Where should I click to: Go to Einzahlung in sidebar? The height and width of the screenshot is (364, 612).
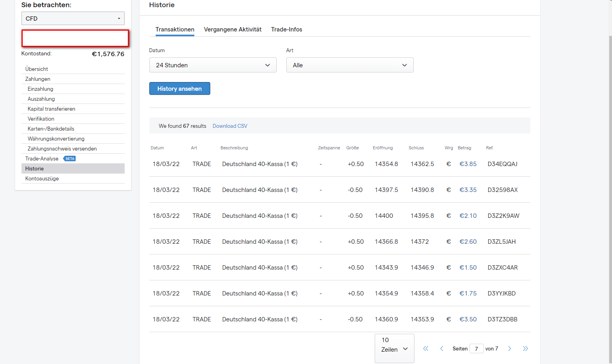tap(40, 89)
